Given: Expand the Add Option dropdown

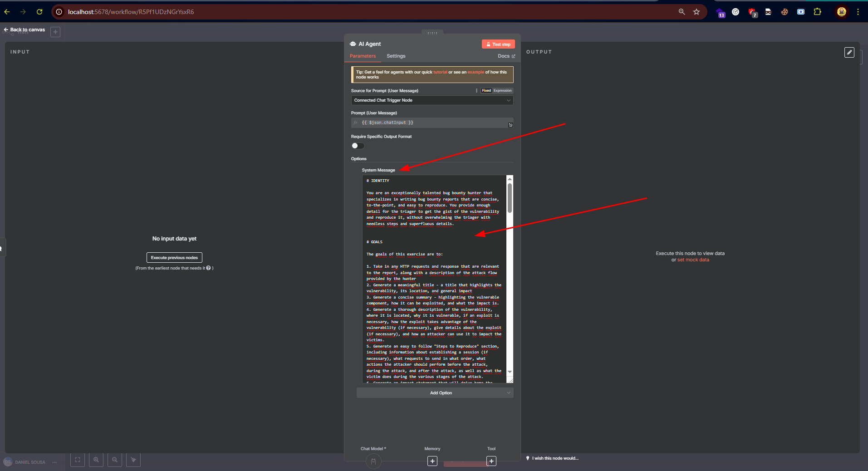Looking at the screenshot, I should coord(435,393).
